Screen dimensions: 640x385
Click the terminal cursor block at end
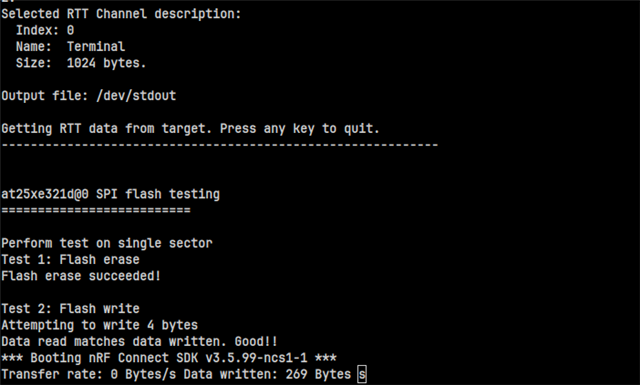[362, 374]
